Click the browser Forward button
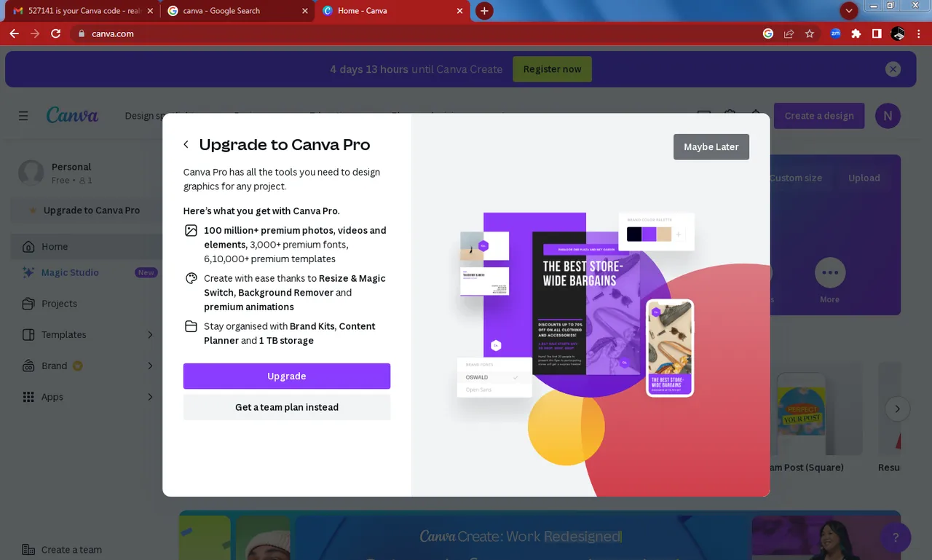 point(35,33)
